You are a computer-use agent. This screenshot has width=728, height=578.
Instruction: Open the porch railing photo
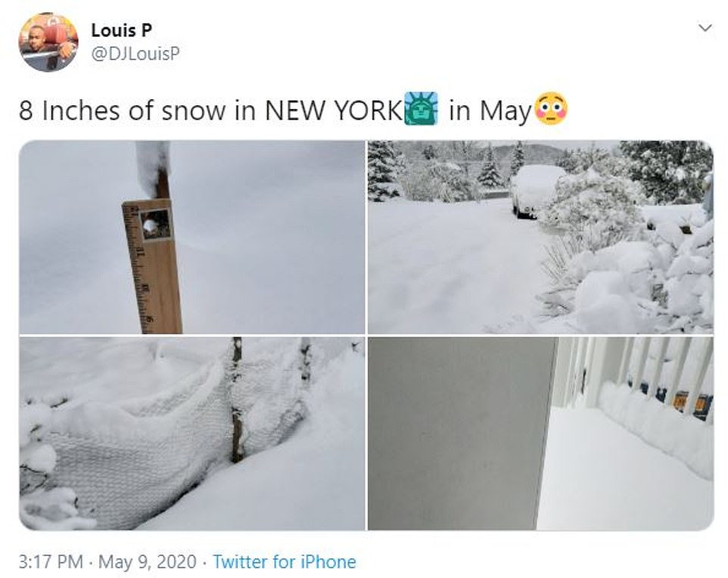point(540,433)
